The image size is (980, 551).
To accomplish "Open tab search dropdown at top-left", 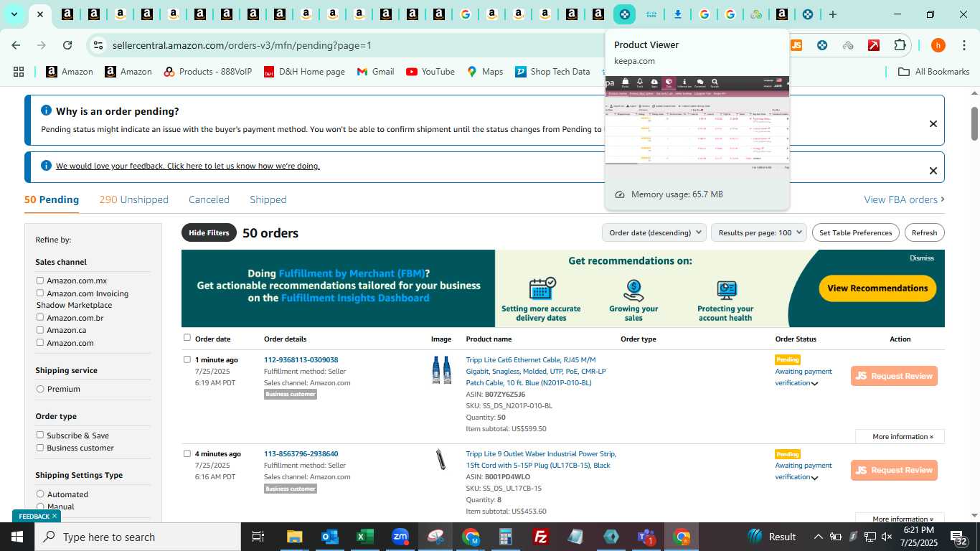I will pos(14,14).
